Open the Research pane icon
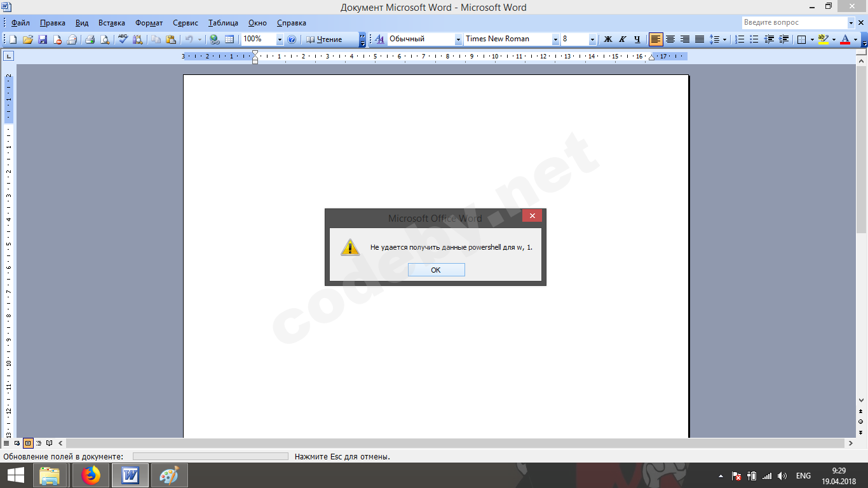 coord(137,39)
